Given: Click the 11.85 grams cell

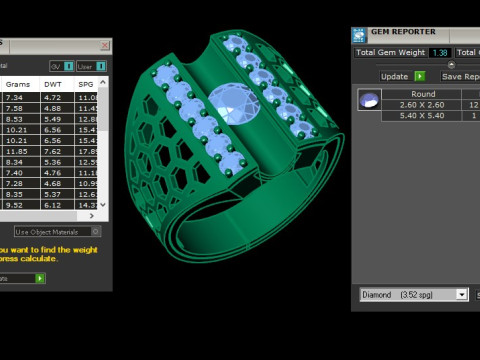Looking at the screenshot, I should [x=20, y=151].
